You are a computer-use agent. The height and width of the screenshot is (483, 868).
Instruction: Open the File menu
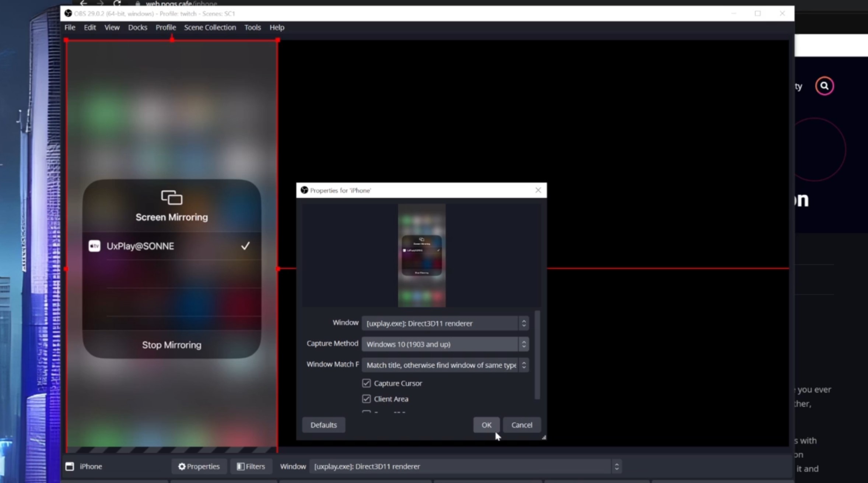(70, 27)
